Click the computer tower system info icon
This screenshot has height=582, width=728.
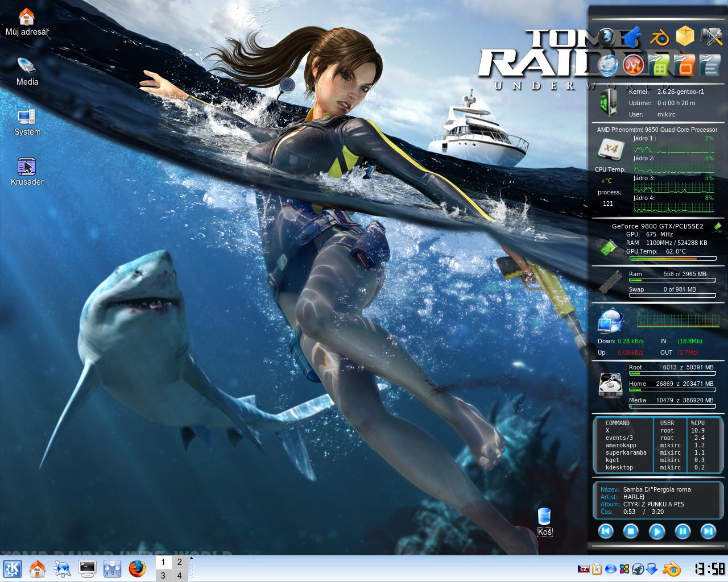click(607, 103)
